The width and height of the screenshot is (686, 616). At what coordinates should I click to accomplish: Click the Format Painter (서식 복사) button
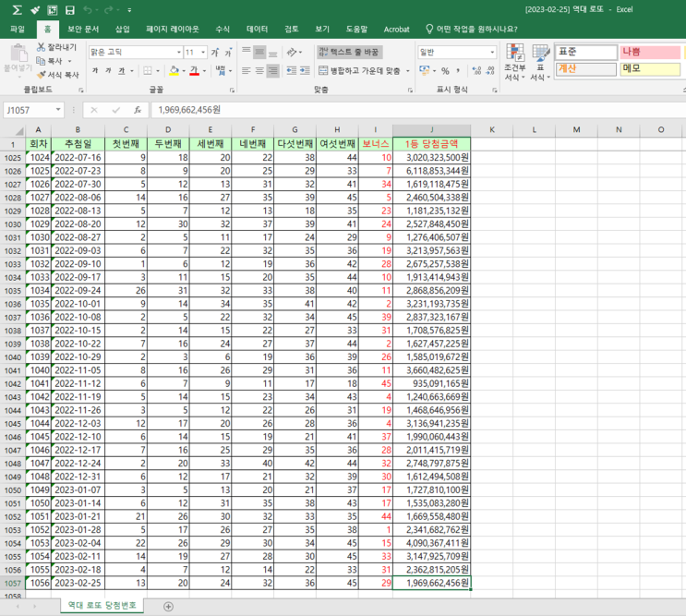pyautogui.click(x=58, y=75)
